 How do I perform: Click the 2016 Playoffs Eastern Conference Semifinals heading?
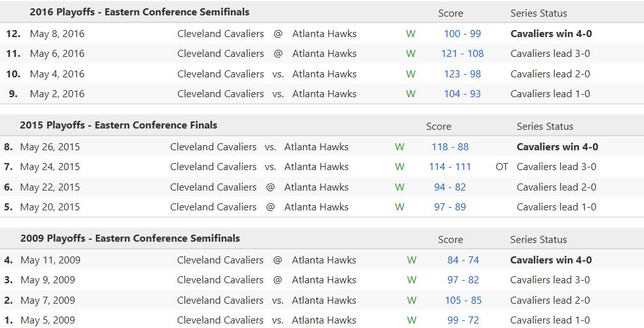tap(139, 12)
